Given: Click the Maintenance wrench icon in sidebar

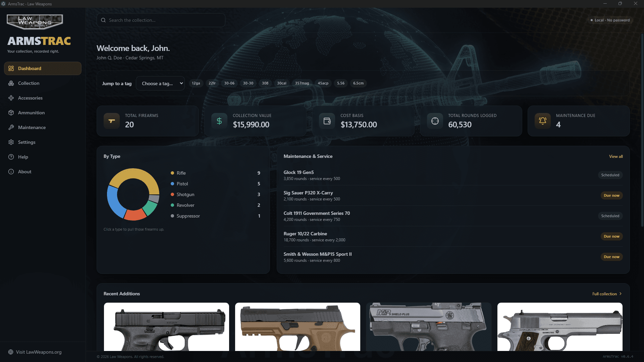Looking at the screenshot, I should coord(11,127).
